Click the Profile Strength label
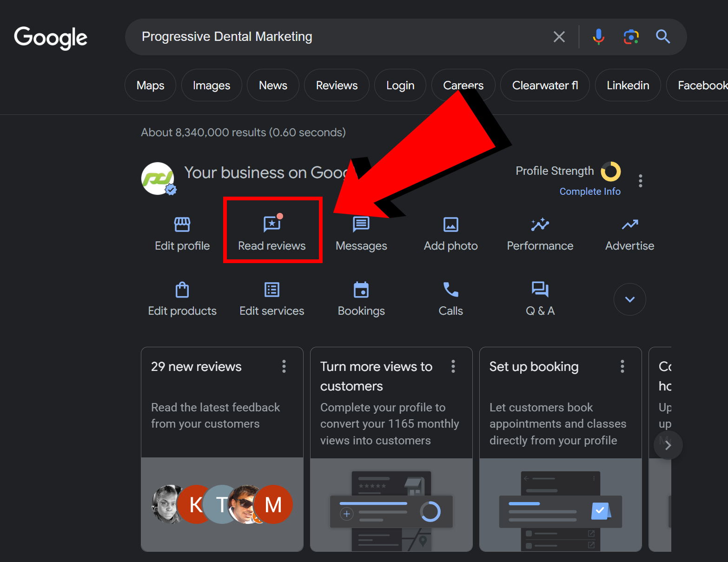728x562 pixels. [x=555, y=171]
